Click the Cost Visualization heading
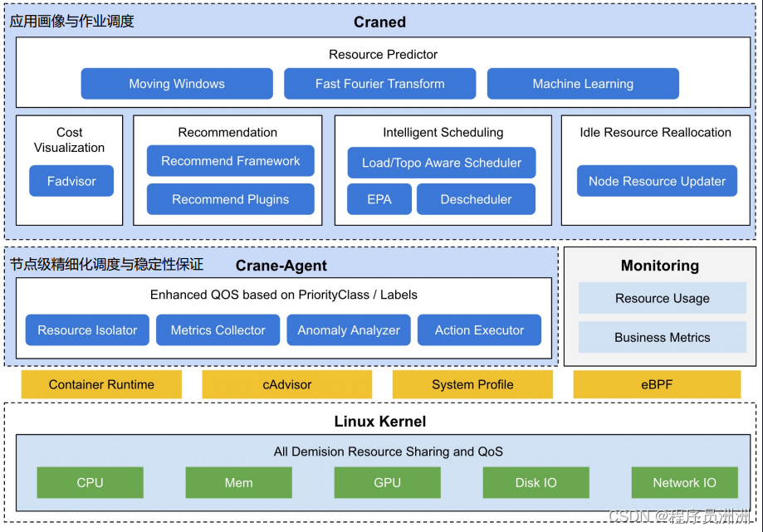763x532 pixels. click(69, 139)
